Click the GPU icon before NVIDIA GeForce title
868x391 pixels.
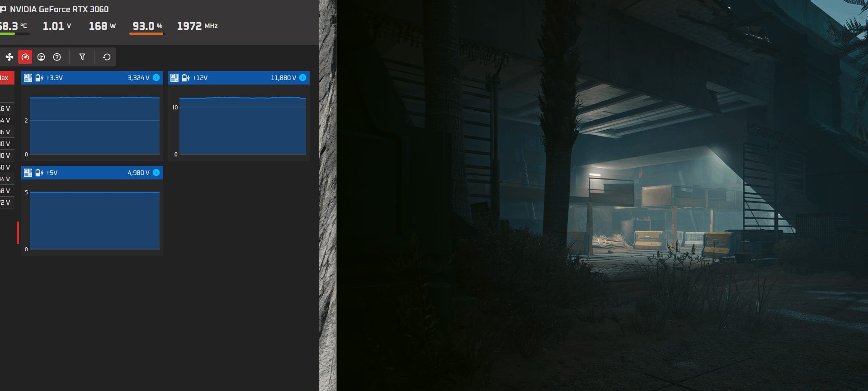click(3, 9)
